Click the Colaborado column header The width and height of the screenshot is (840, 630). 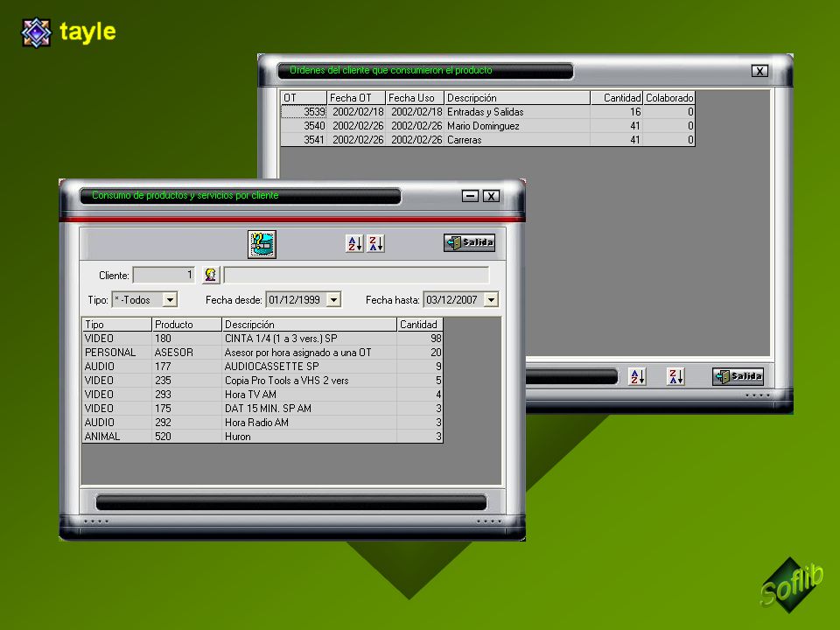click(669, 98)
